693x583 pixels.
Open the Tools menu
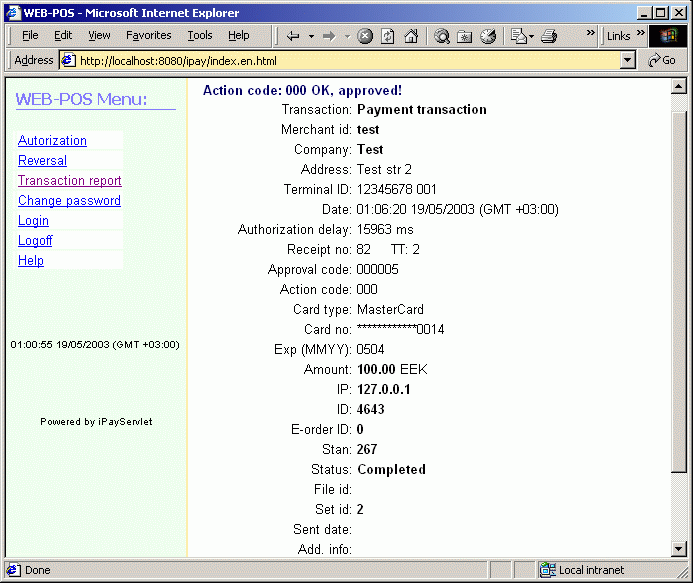[200, 35]
